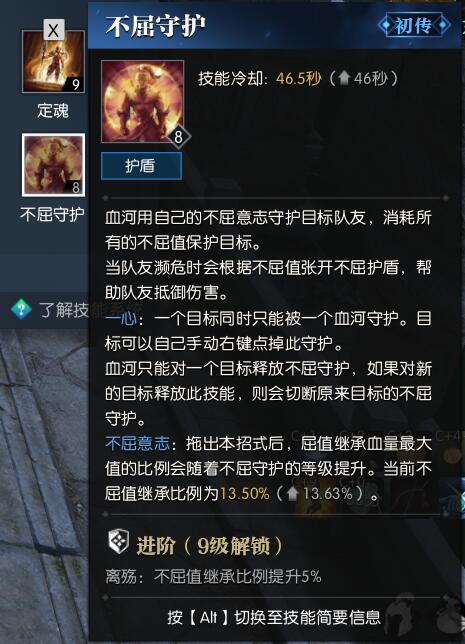Click the level 8 diamond badge on the skill portrait
465x644 pixels.
click(178, 137)
